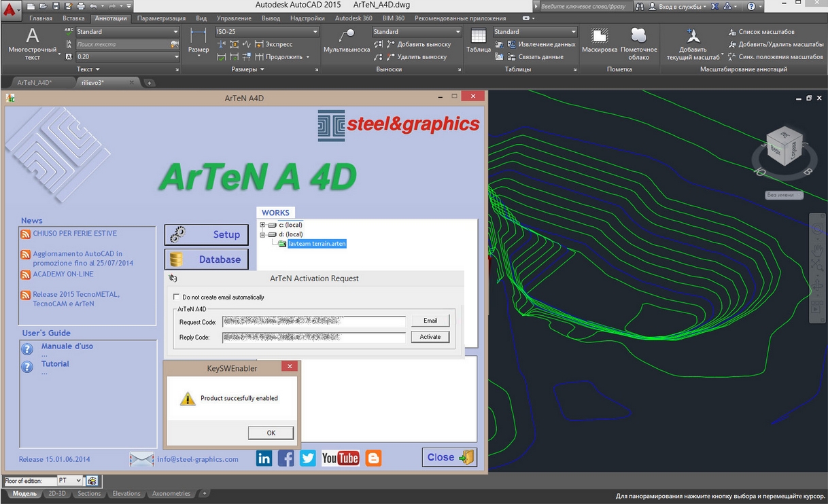This screenshot has width=828, height=504.
Task: Switch to the Sections layout tab
Action: 89,494
